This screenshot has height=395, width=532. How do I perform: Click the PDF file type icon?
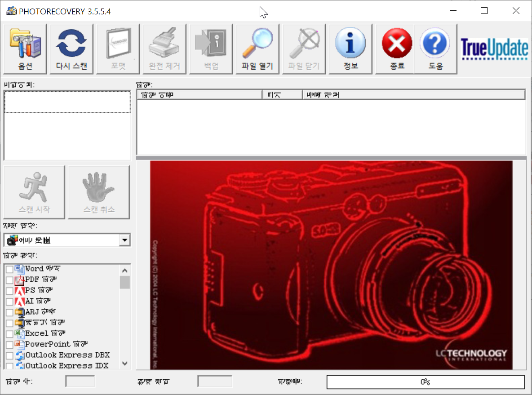pos(20,280)
